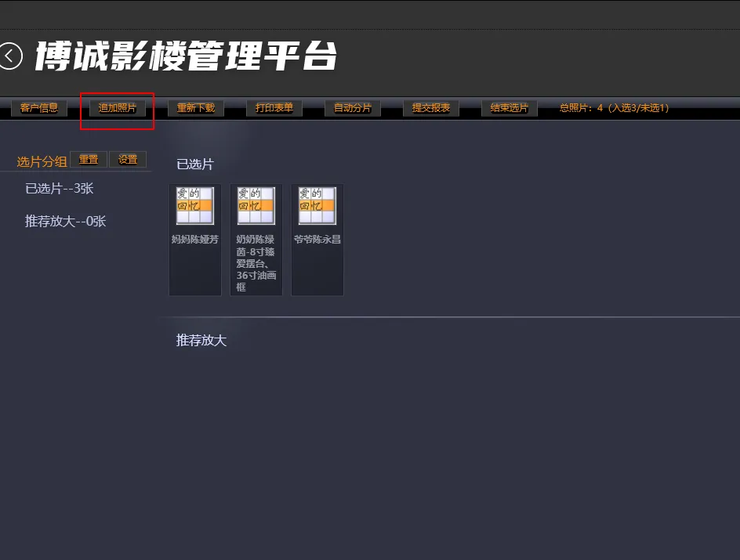740x560 pixels.
Task: Click the 提交报表 submit report button
Action: [431, 108]
